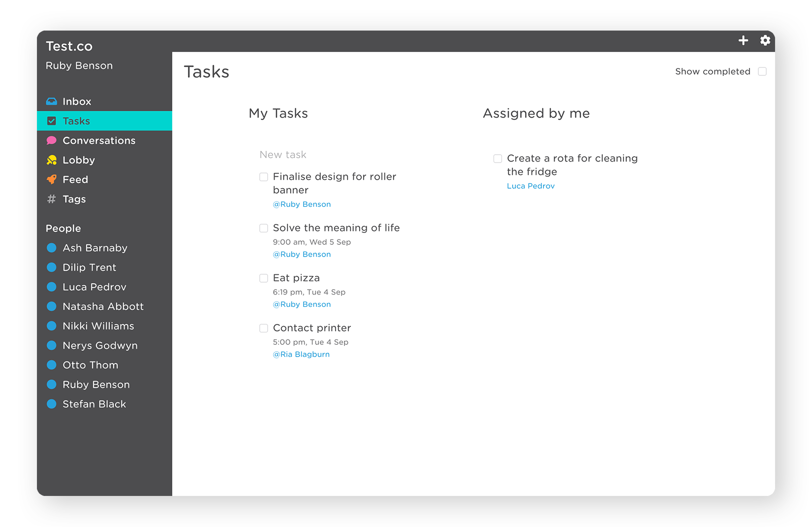The height and width of the screenshot is (527, 812).
Task: Click the Eat pizza task title
Action: tap(296, 278)
